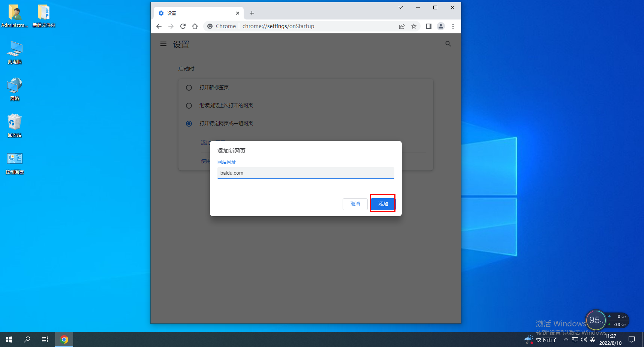Open a new tab with plus button
The width and height of the screenshot is (644, 347).
coord(252,13)
